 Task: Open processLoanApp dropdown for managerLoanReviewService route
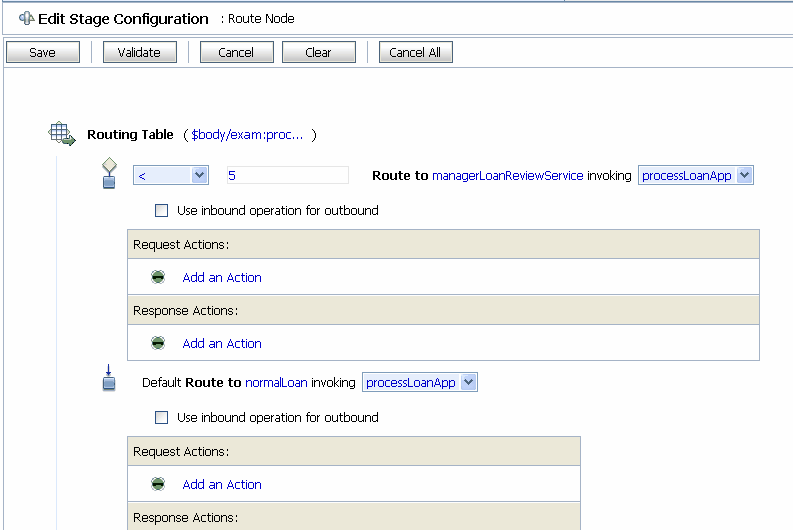tap(695, 175)
